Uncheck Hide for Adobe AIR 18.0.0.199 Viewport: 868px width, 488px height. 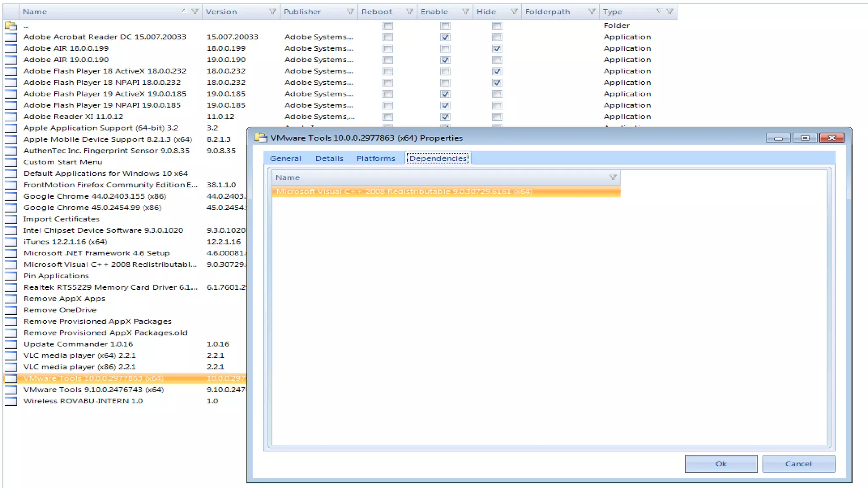497,49
